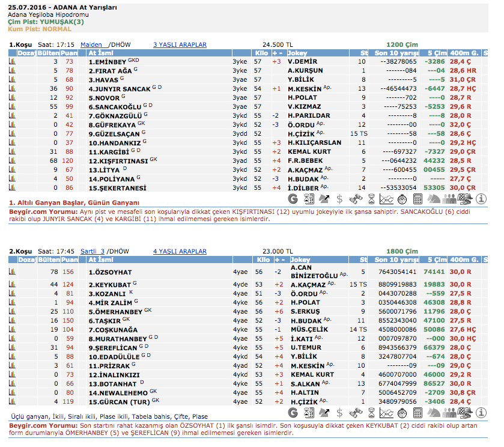Screen dimensions: 504x447
Task: Click the Şartlı 3 link in race 2
Action: (x=93, y=251)
